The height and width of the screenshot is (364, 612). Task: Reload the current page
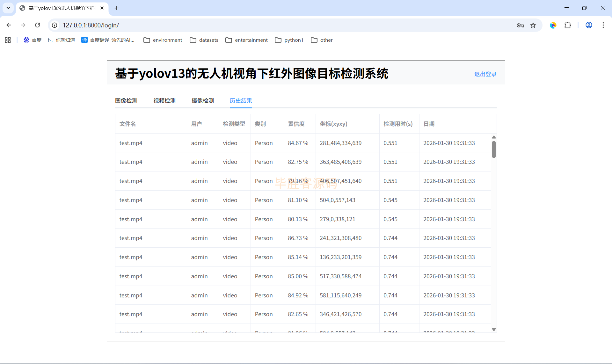coord(37,25)
